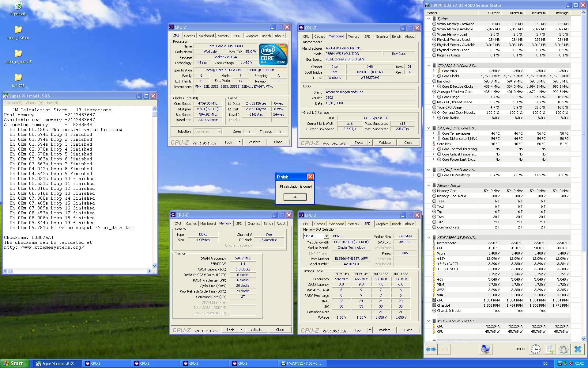Open Graphics tab in CPU-Z Memory window
This screenshot has width=588, height=368.
tap(254, 224)
